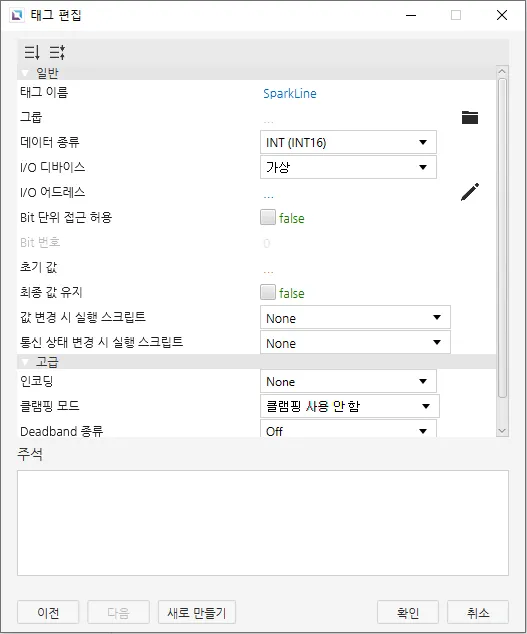527x634 pixels.
Task: Open I/O 디바이스 가상 dropdown
Action: (x=348, y=167)
